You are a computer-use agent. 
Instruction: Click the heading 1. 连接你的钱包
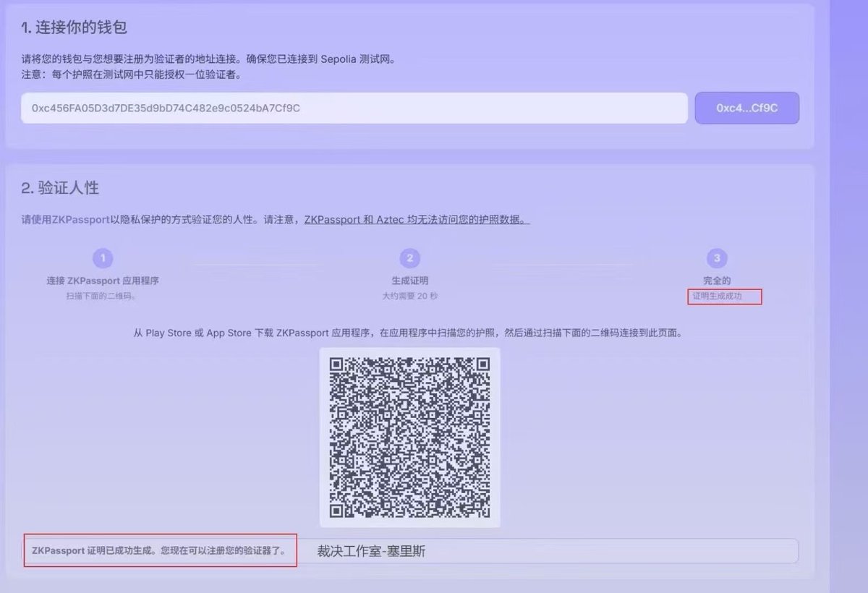tap(75, 28)
